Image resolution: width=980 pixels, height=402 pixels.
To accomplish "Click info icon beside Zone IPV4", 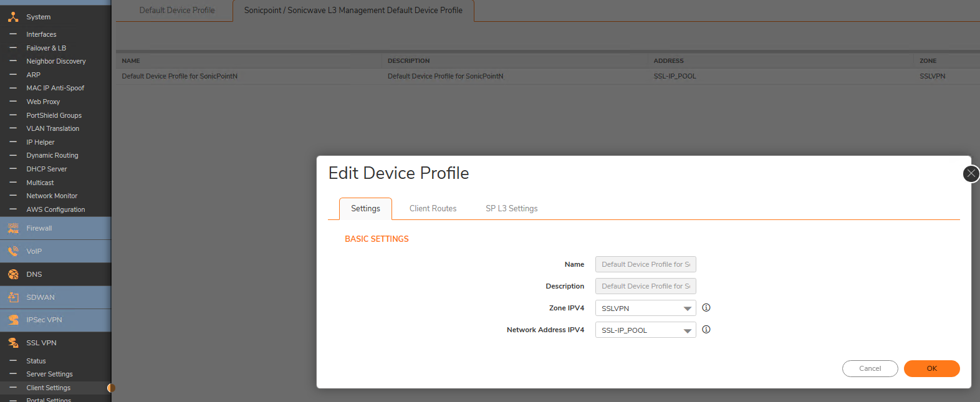I will [x=706, y=308].
